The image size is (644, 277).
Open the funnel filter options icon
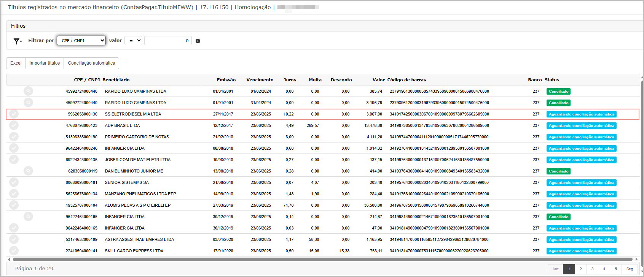(18, 41)
